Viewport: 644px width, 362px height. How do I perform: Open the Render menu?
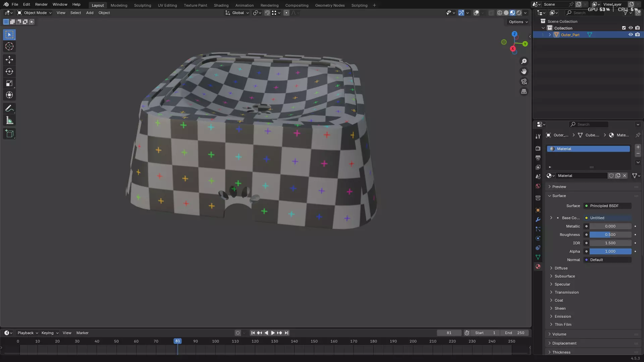click(41, 4)
